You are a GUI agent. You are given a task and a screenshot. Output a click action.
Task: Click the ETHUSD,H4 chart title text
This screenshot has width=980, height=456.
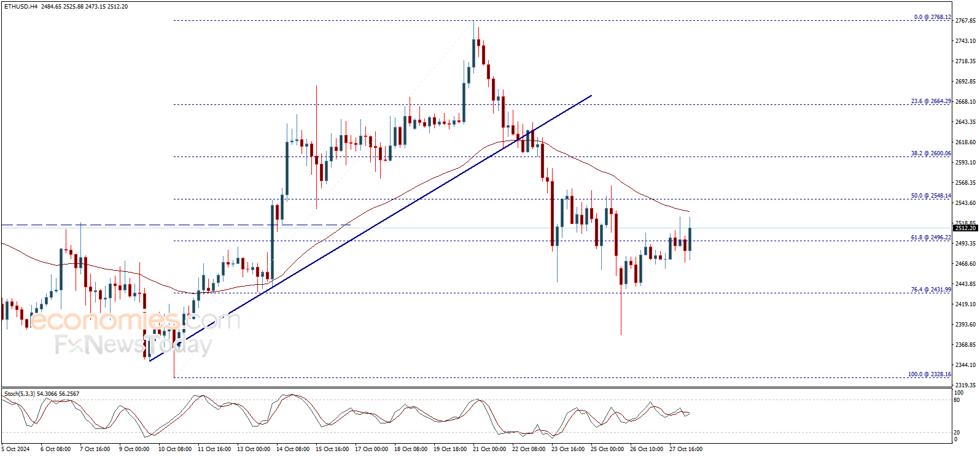coord(20,6)
